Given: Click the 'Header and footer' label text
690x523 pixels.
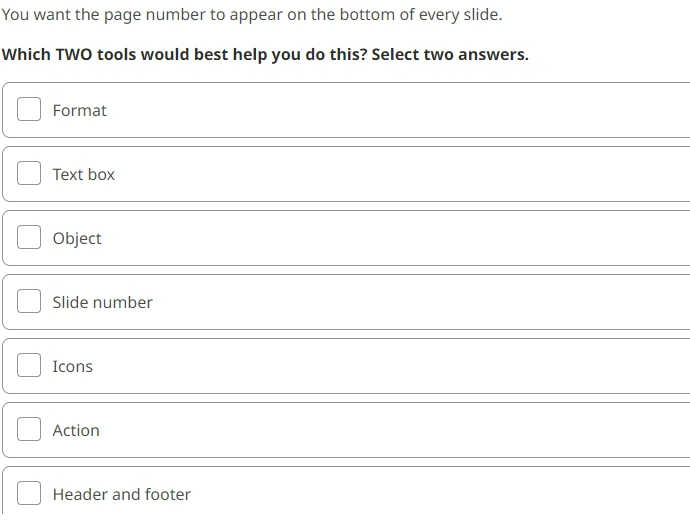Looking at the screenshot, I should pos(122,494).
